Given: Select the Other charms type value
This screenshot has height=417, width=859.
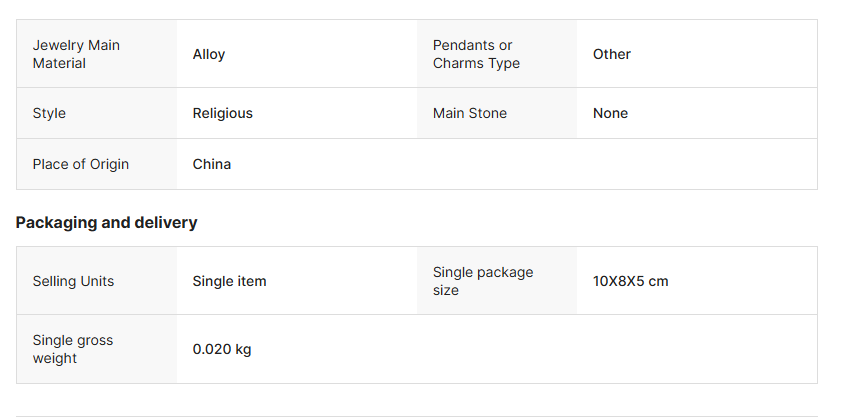Looking at the screenshot, I should click(612, 54).
